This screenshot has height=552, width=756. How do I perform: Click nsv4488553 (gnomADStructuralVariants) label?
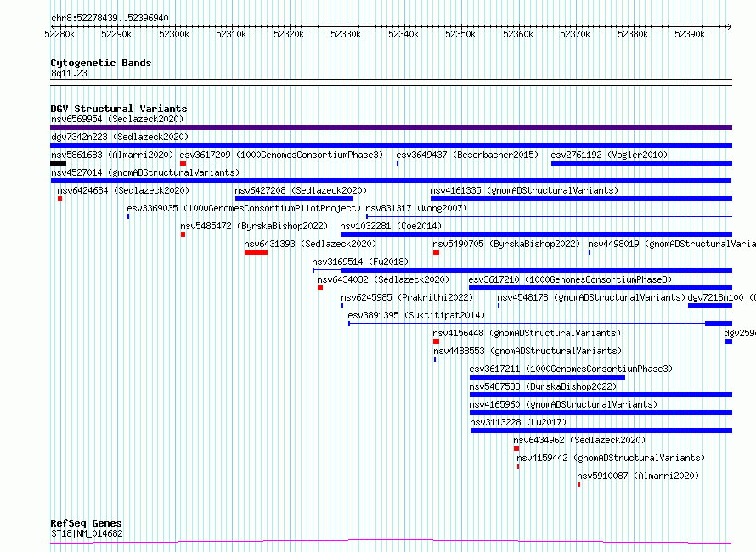tap(528, 351)
